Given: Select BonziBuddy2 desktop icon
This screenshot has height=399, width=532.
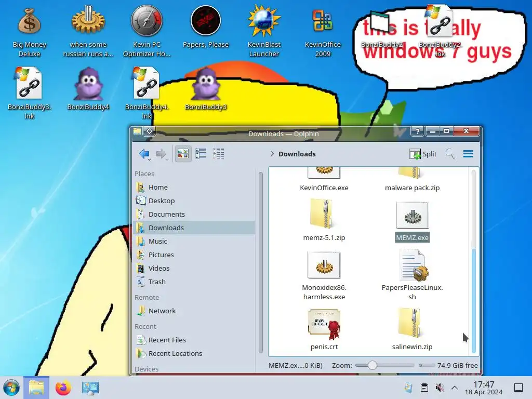Looking at the screenshot, I should coord(381,31).
